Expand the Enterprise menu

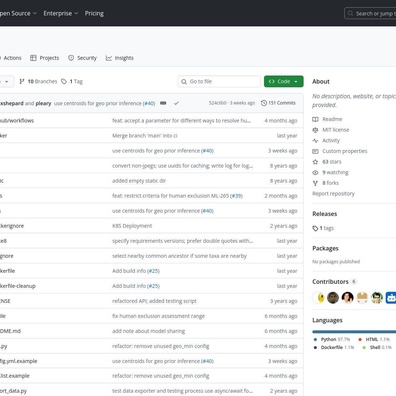(61, 13)
